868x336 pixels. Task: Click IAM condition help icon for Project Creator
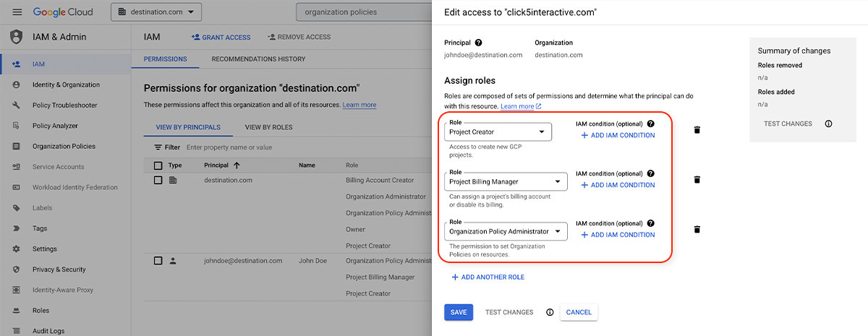[650, 124]
